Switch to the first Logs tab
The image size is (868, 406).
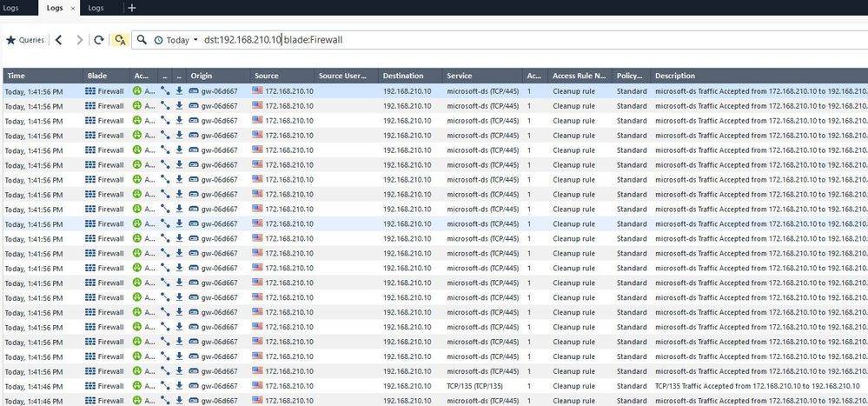click(x=12, y=8)
